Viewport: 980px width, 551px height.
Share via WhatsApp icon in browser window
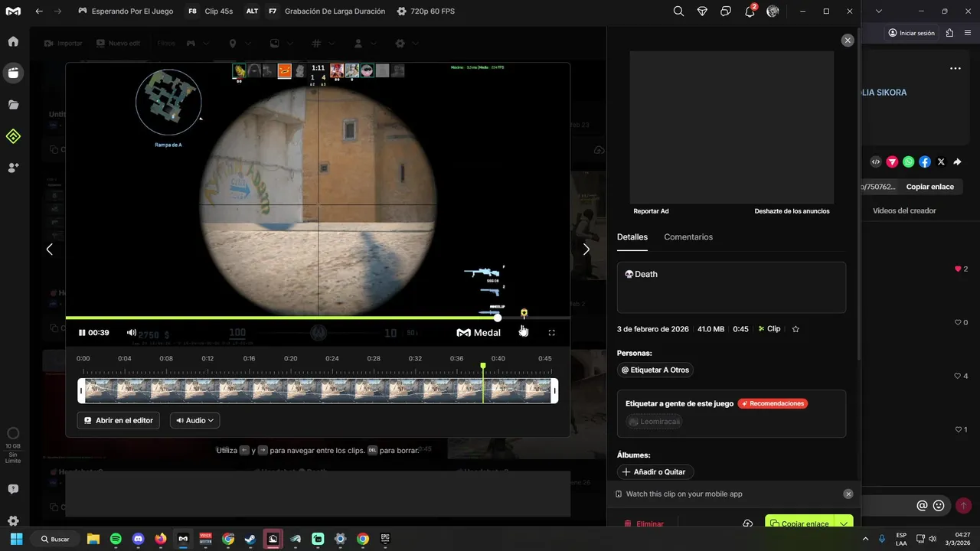(x=908, y=162)
